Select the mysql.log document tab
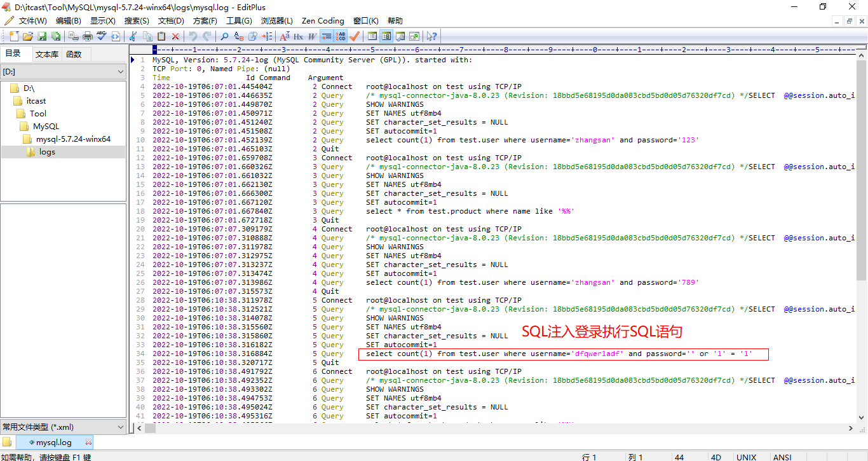The width and height of the screenshot is (868, 461). 53,442
